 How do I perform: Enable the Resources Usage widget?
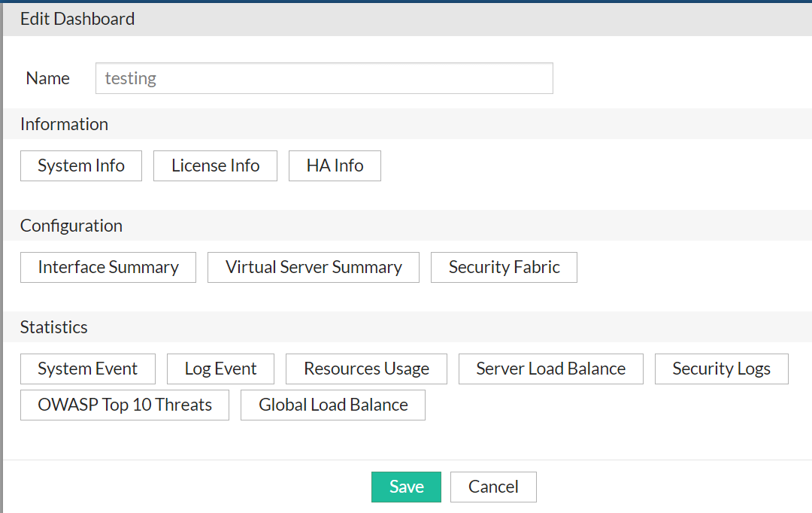366,369
